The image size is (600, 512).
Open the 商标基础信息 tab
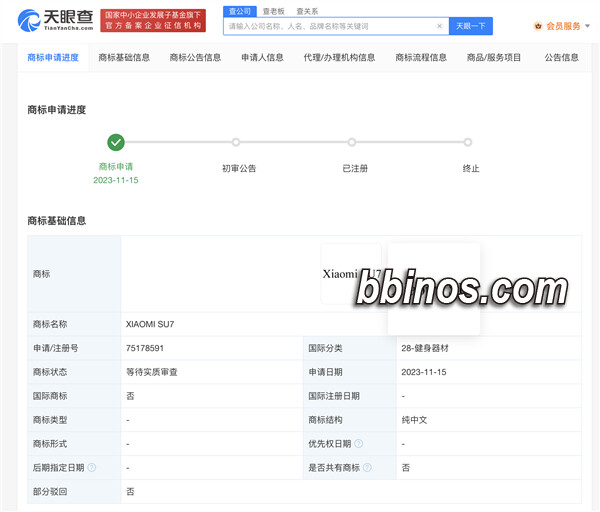coord(124,58)
